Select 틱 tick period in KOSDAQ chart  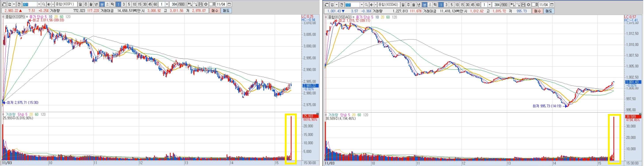click(x=435, y=4)
